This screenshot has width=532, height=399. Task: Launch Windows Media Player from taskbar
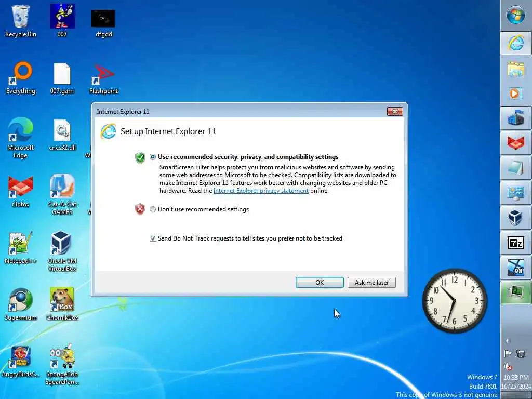pyautogui.click(x=516, y=94)
